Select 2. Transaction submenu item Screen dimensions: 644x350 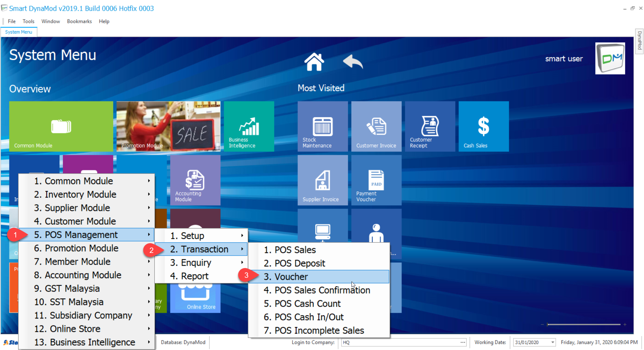[201, 249]
